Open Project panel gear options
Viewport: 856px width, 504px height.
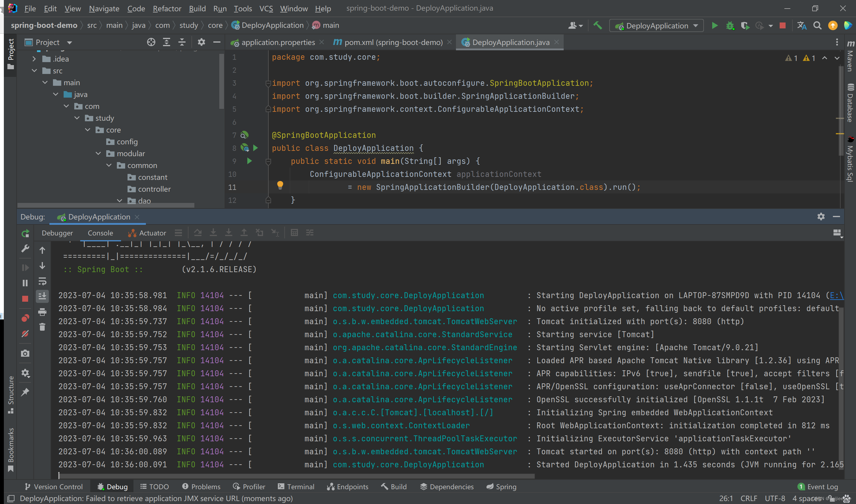[201, 42]
